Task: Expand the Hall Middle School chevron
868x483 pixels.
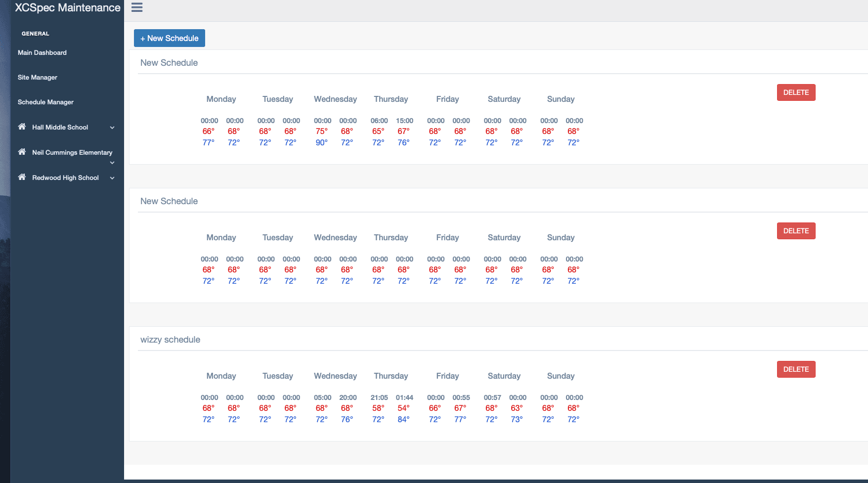Action: 112,128
